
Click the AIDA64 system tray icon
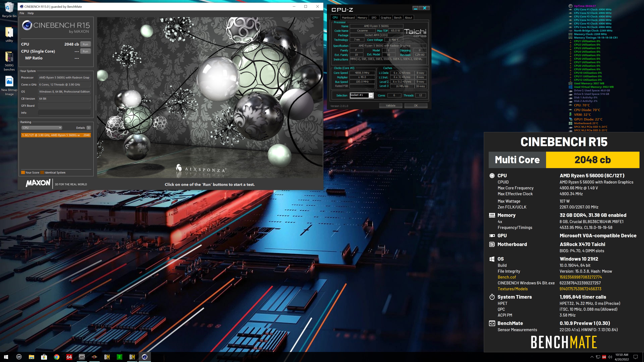604,357
